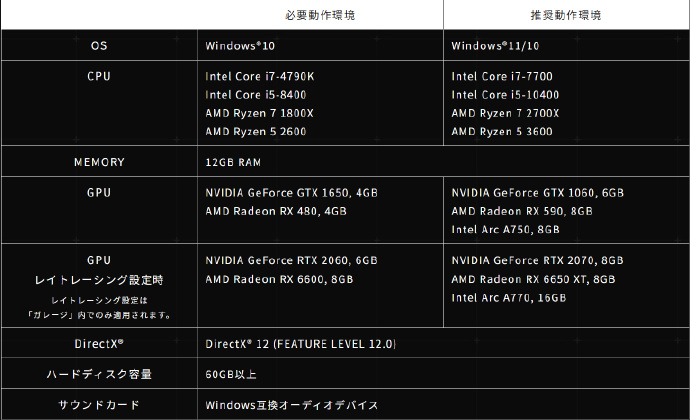Click NVIDIA GeForce RTX 2060, 6GB
Screen dimensions: 690x420
(x=291, y=260)
